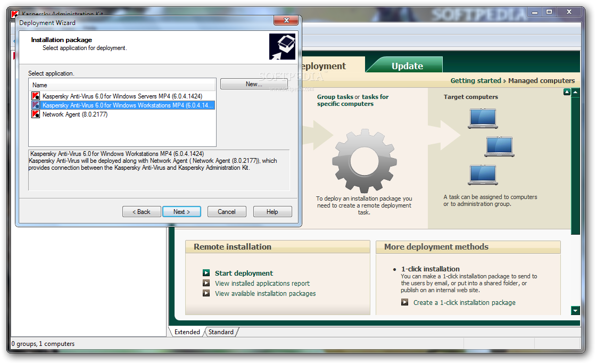Switch to the Update tab
Viewport: 596px width, 364px height.
[407, 66]
